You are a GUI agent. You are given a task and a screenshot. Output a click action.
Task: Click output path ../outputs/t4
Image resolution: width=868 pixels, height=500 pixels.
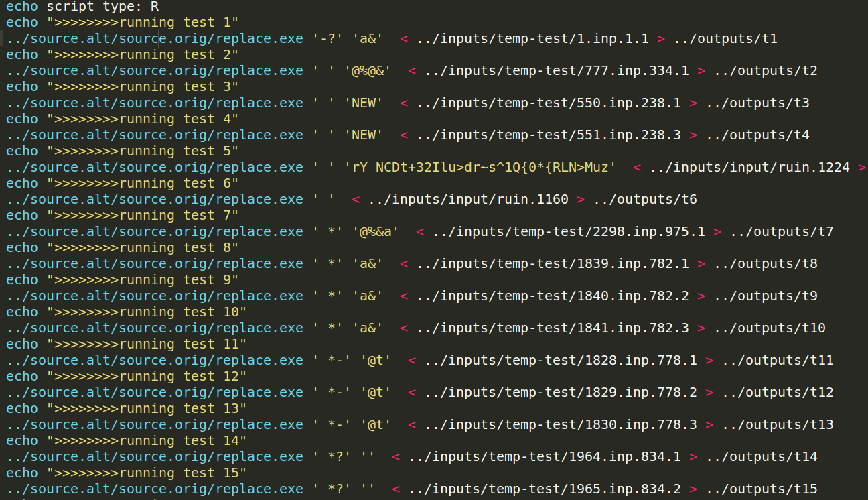(757, 135)
